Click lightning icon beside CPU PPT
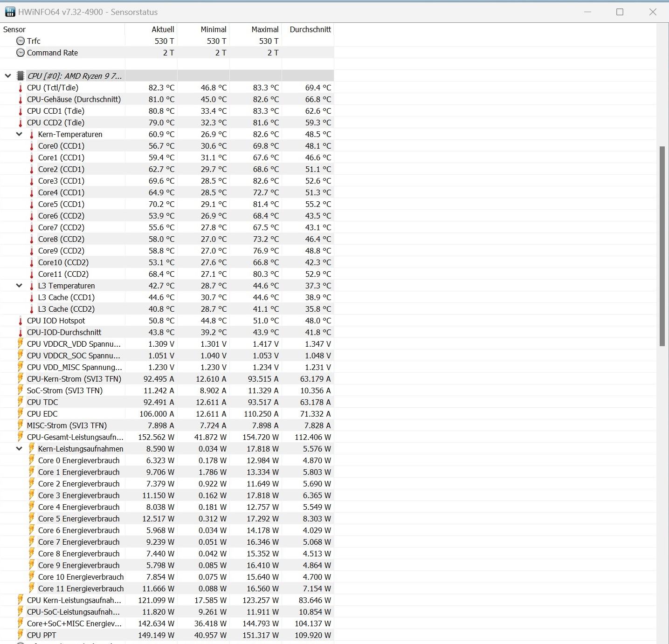 click(21, 635)
